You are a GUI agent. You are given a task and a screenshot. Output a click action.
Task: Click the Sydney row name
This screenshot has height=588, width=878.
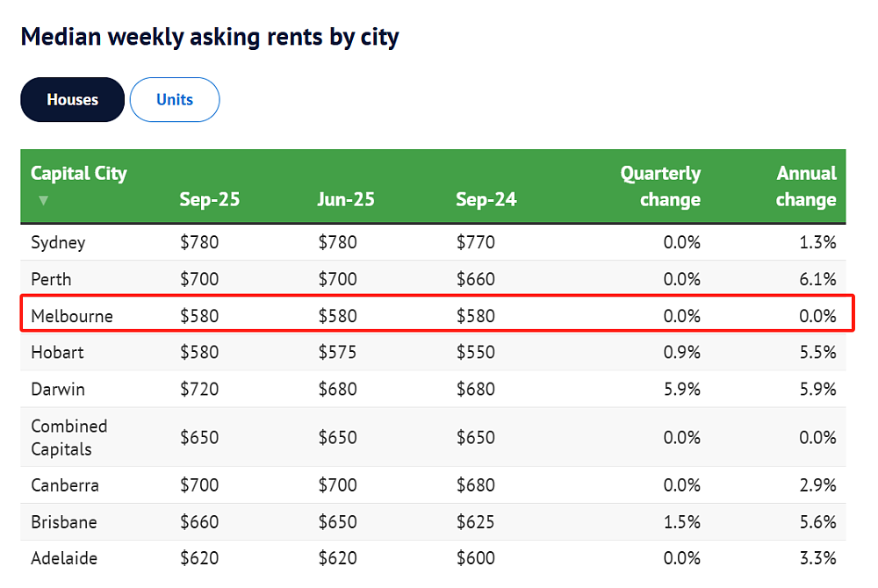tap(58, 242)
